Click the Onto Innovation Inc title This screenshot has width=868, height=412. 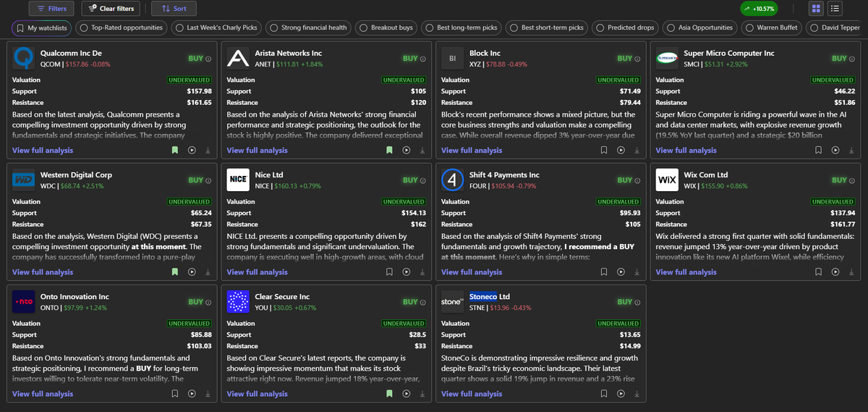pos(75,297)
